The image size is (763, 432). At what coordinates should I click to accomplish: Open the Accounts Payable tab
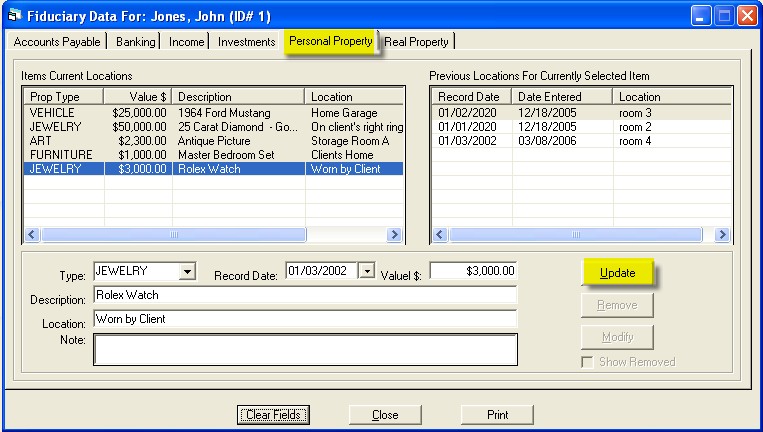point(57,42)
